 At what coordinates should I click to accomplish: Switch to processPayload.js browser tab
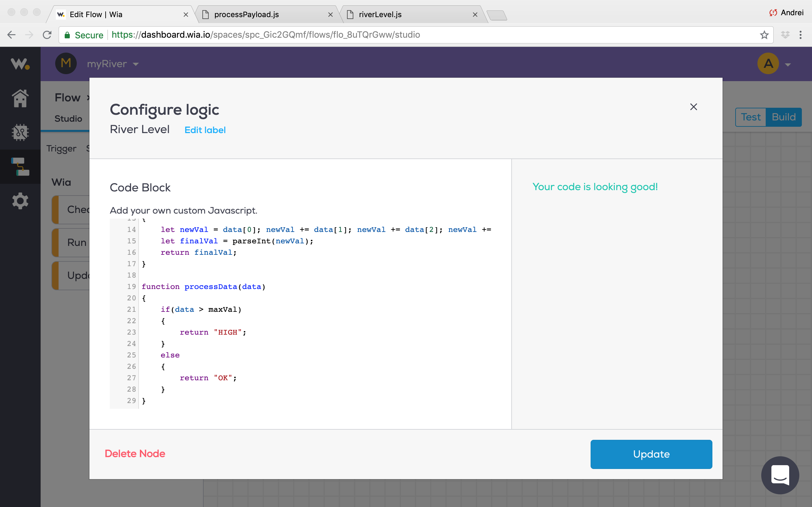tap(247, 15)
